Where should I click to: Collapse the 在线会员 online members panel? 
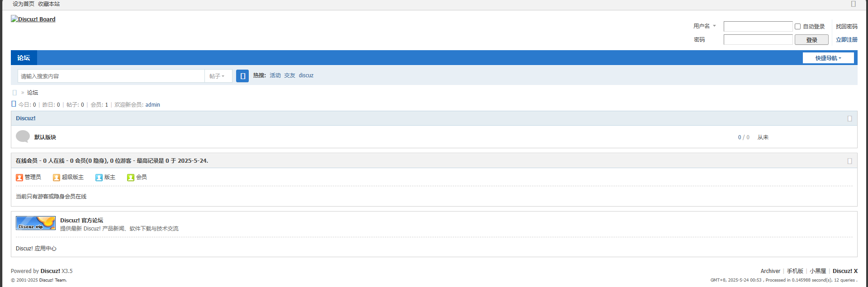pyautogui.click(x=849, y=161)
